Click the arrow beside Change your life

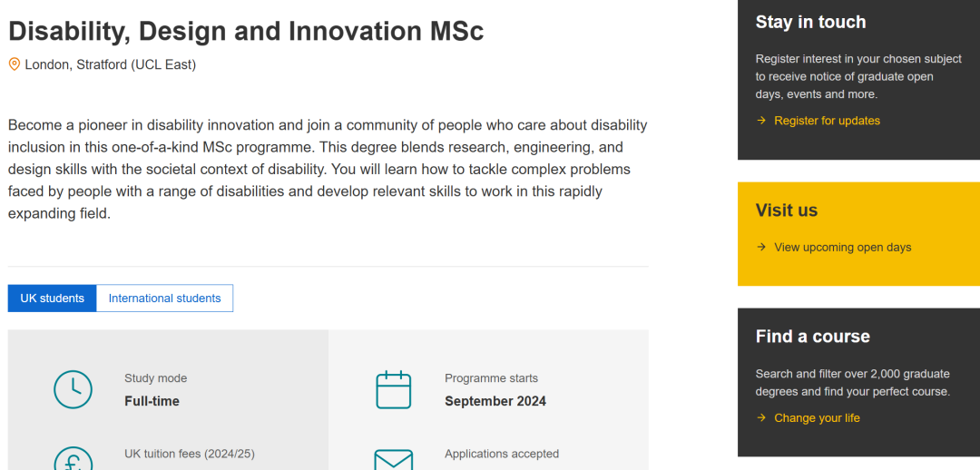(x=761, y=417)
